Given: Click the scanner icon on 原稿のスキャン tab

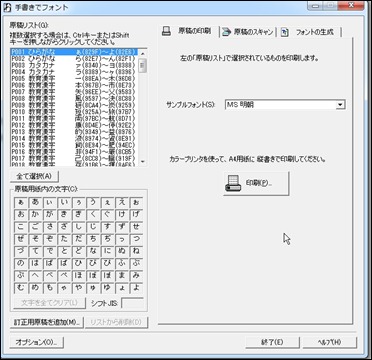Looking at the screenshot, I should [226, 32].
